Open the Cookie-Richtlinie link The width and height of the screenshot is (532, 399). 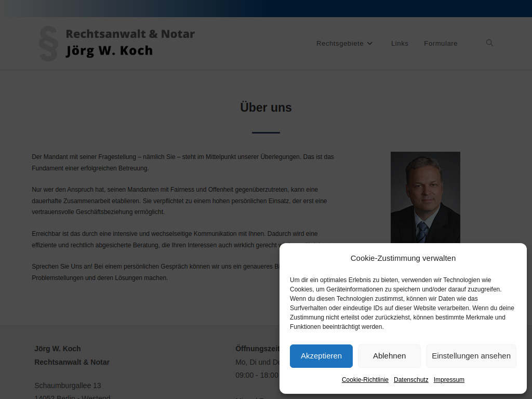[365, 380]
